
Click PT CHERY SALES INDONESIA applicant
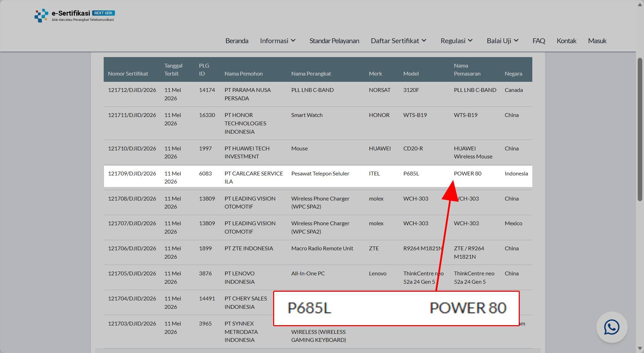[x=246, y=303]
